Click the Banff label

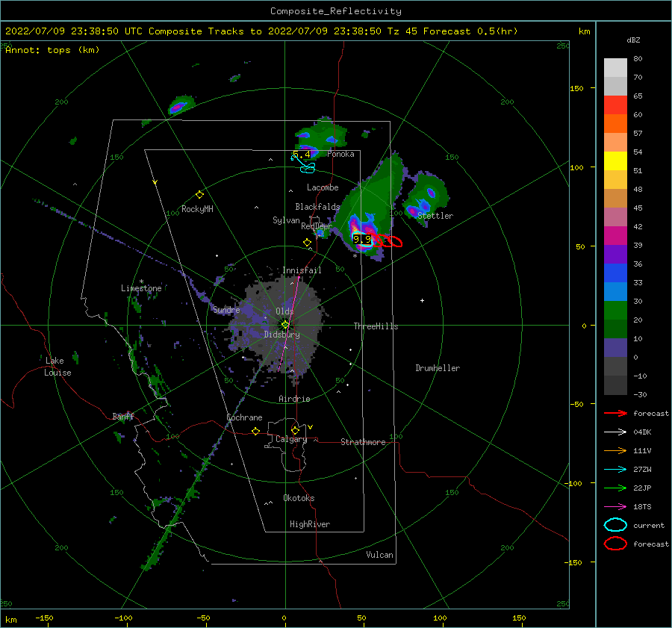click(x=123, y=416)
